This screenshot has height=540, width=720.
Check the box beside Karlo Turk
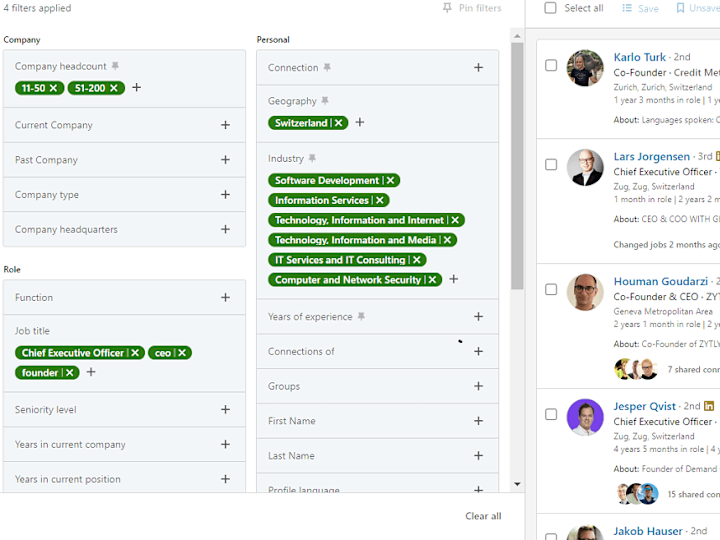551,65
